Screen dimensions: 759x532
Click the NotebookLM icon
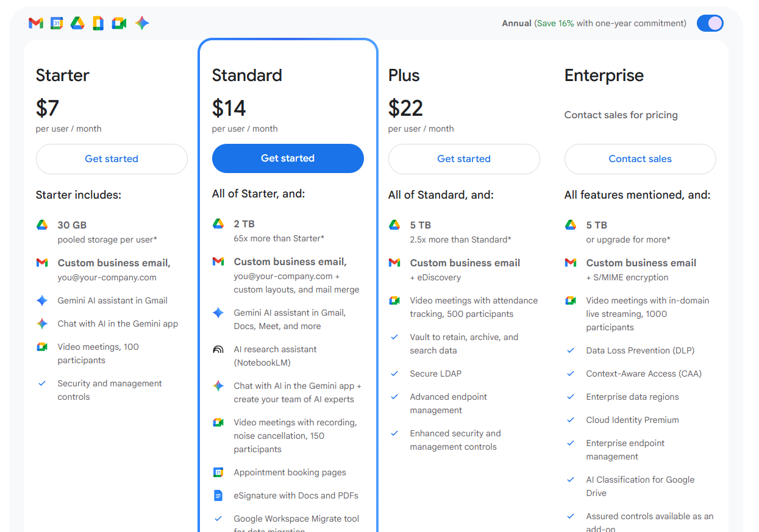218,349
